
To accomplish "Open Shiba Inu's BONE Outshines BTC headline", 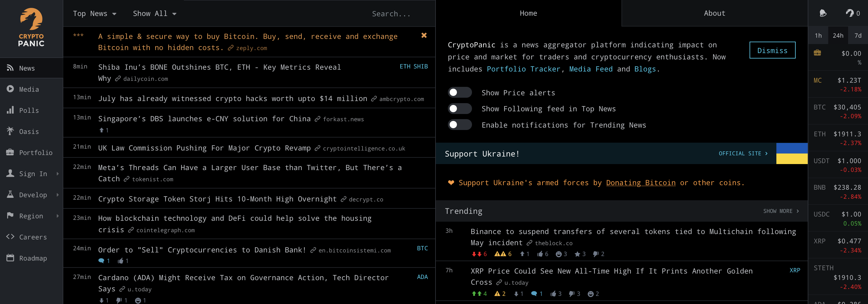I will pyautogui.click(x=219, y=72).
